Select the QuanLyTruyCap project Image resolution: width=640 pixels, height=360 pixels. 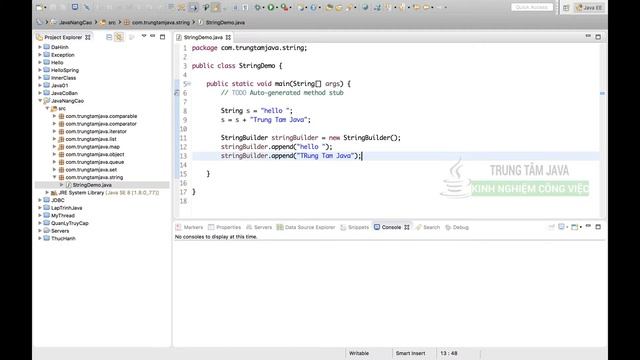pyautogui.click(x=69, y=223)
